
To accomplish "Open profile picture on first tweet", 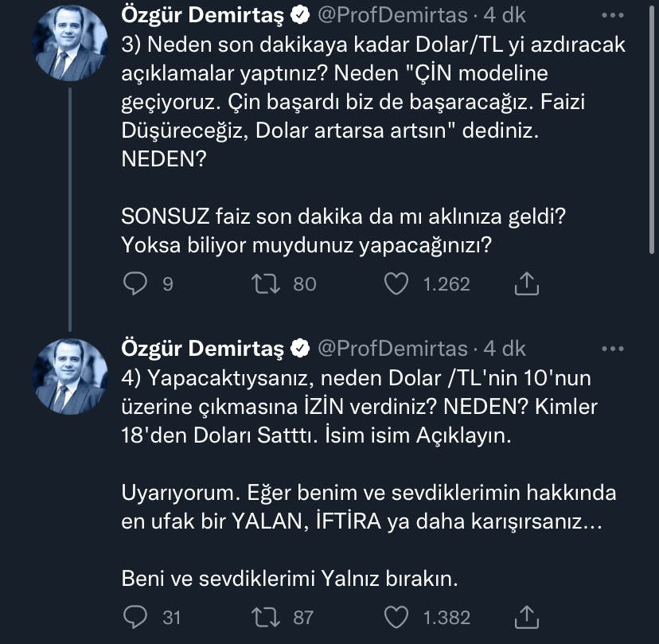I will [x=70, y=43].
